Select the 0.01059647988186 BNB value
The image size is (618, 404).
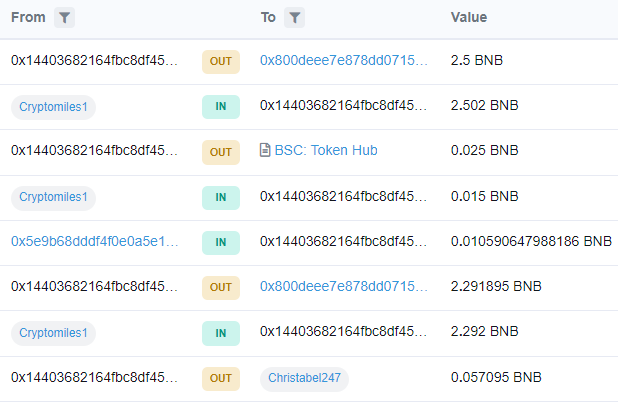pos(531,241)
